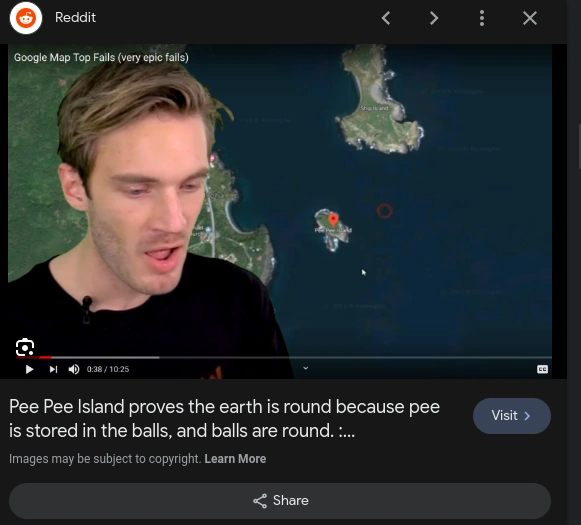Screen dimensions: 581x525
Task: Click the Reddit source name
Action: click(x=75, y=17)
